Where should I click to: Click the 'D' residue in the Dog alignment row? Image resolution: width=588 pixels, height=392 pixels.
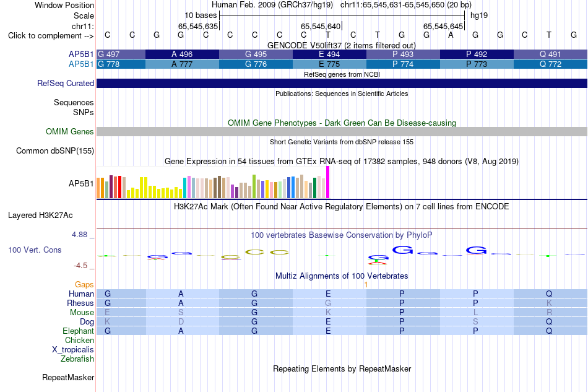click(181, 321)
